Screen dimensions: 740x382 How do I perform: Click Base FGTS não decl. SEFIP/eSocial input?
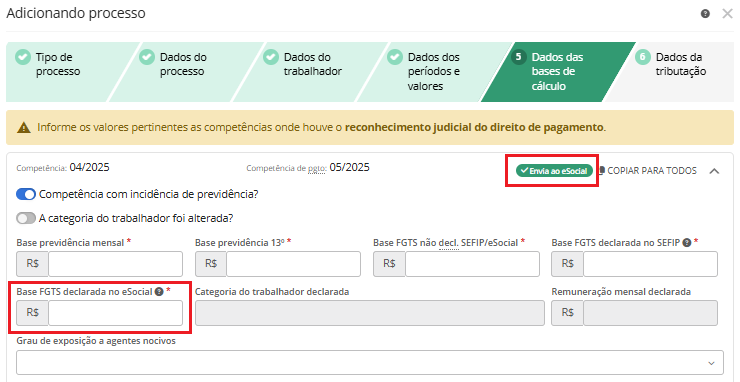click(472, 263)
